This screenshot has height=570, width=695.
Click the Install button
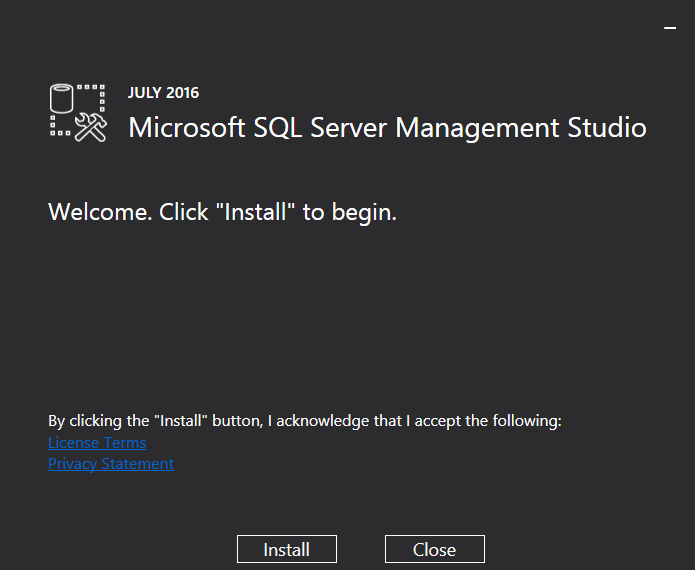(x=287, y=549)
